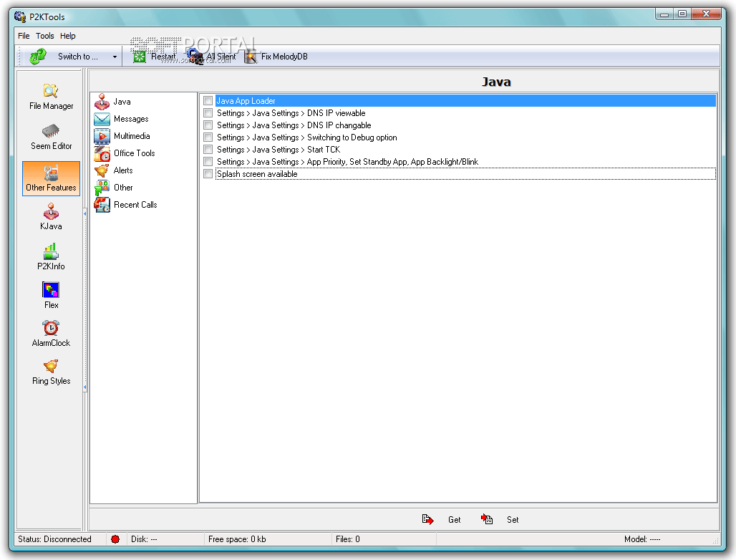The height and width of the screenshot is (560, 736).
Task: Click the All Silent button text
Action: point(221,57)
